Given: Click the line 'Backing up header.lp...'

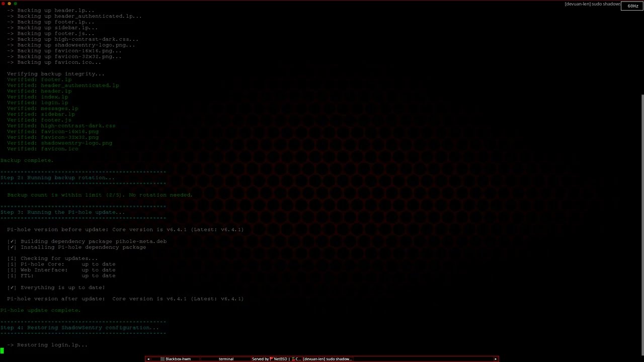Looking at the screenshot, I should [50, 10].
